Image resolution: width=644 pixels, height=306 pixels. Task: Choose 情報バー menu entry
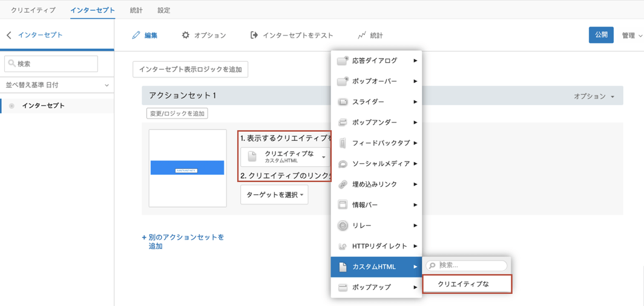point(376,204)
